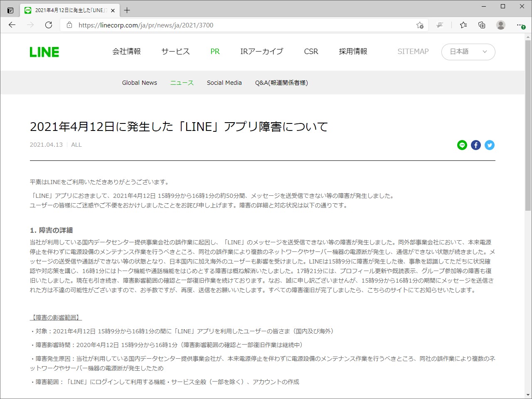This screenshot has height=399, width=532.
Task: Reload the current page
Action: coord(49,25)
